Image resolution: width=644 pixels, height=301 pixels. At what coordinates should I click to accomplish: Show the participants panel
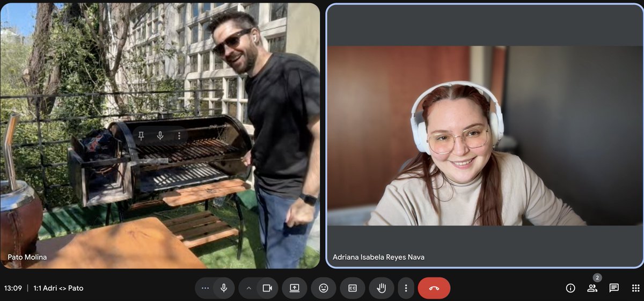592,288
